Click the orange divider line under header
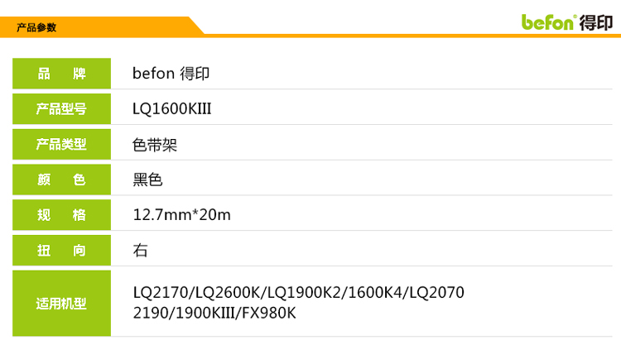Screen dimensions: 621x364 412,36
